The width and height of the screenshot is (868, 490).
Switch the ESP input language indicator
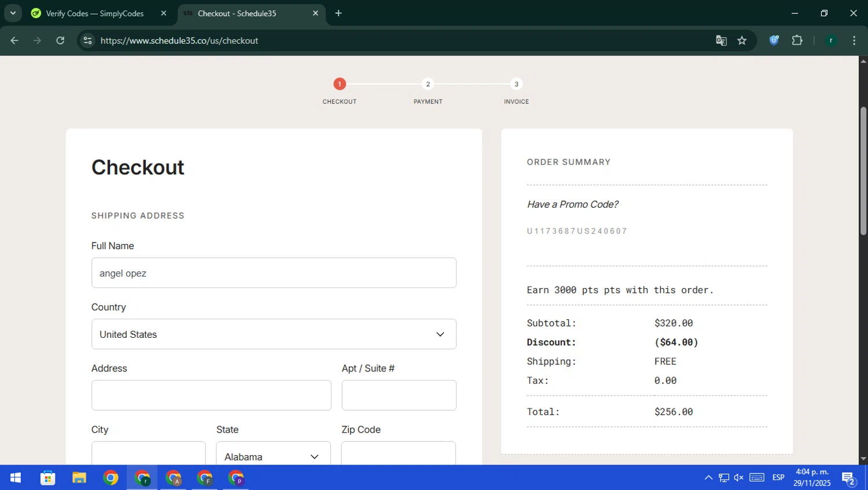pos(778,478)
